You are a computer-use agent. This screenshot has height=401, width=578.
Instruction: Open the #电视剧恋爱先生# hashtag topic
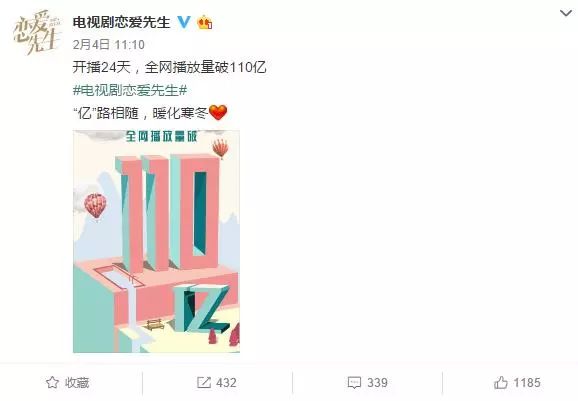130,90
